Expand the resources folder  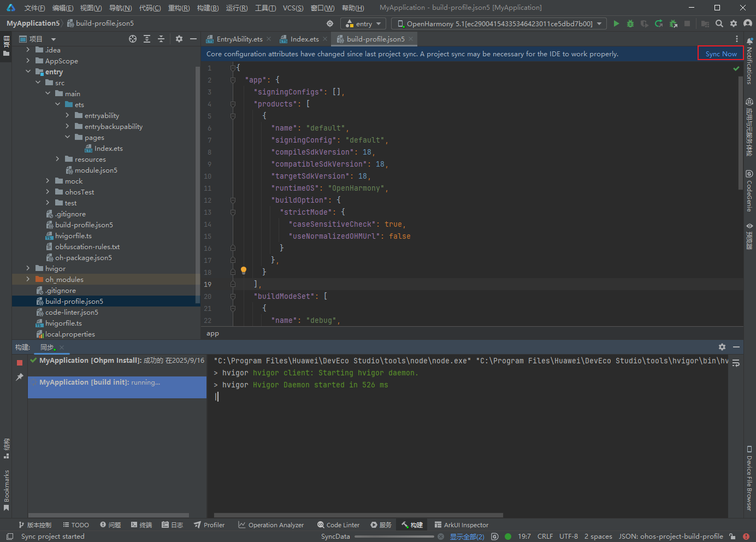pyautogui.click(x=57, y=159)
